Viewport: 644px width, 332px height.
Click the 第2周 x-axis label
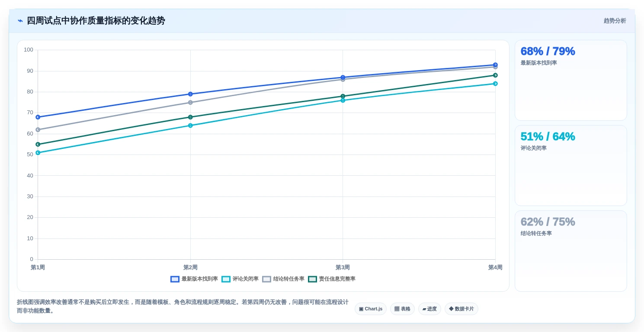click(190, 268)
